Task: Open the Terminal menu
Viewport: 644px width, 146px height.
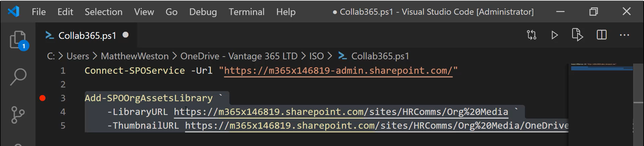Action: (246, 12)
